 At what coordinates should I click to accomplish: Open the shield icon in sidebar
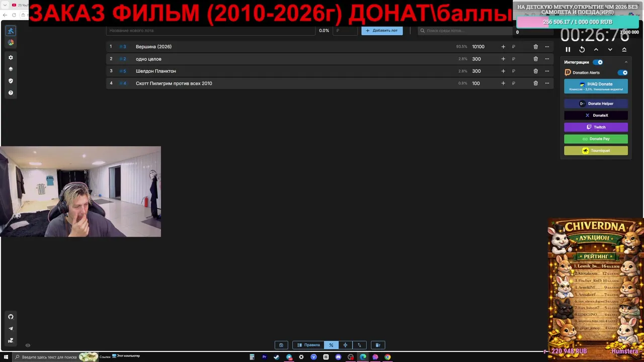point(11,80)
